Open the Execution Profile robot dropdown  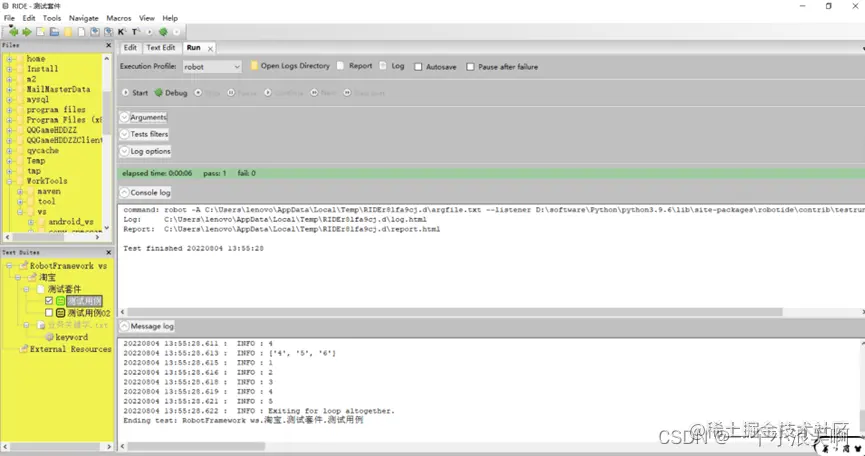pos(212,67)
